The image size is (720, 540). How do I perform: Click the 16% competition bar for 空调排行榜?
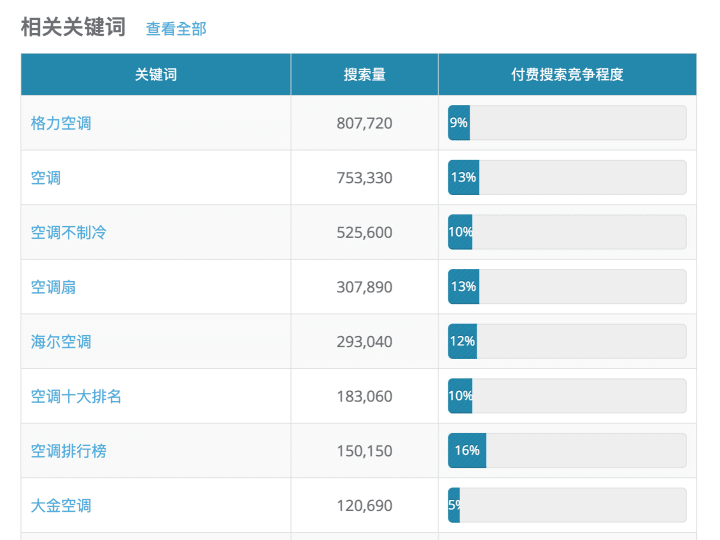pos(568,450)
